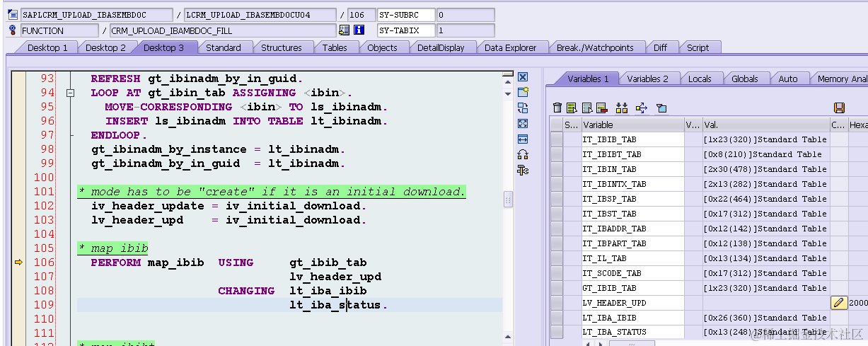Click the full-screen tool icon

coord(523,123)
